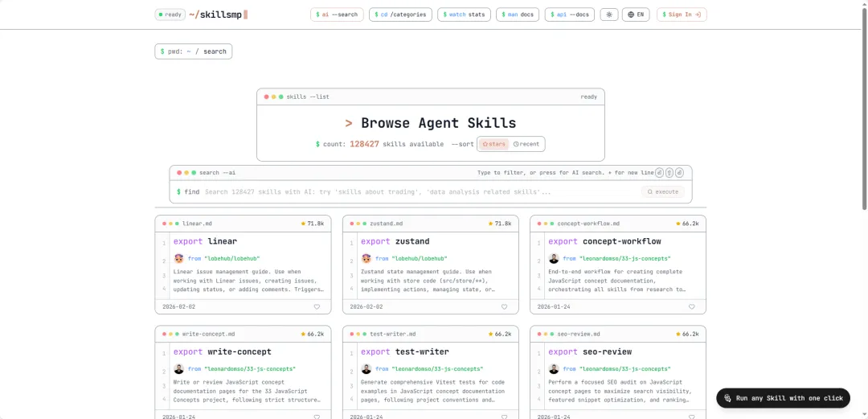Click the page vertical scrollbar

pos(864,108)
